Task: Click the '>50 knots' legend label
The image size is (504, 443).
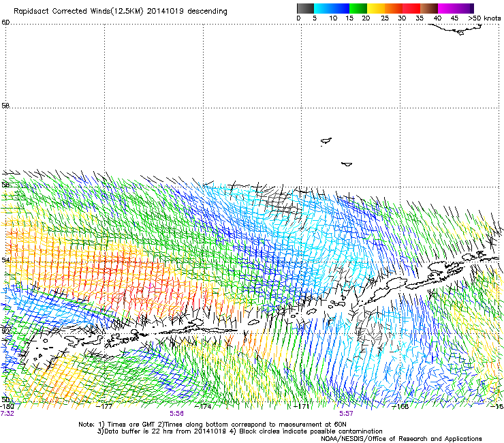Action: 484,18
